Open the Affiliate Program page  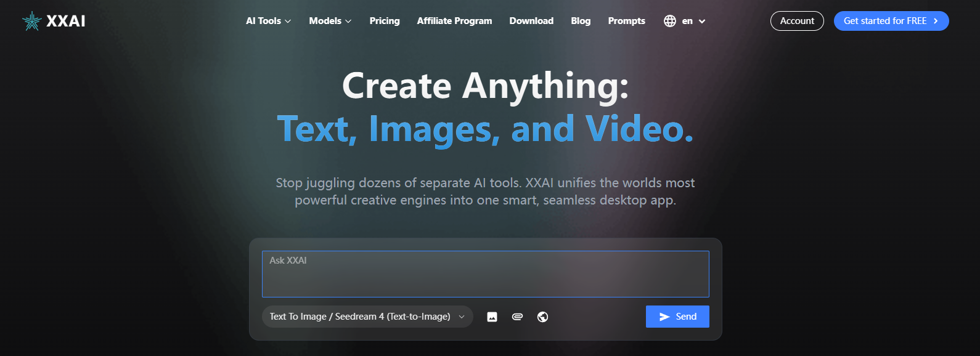click(x=454, y=21)
